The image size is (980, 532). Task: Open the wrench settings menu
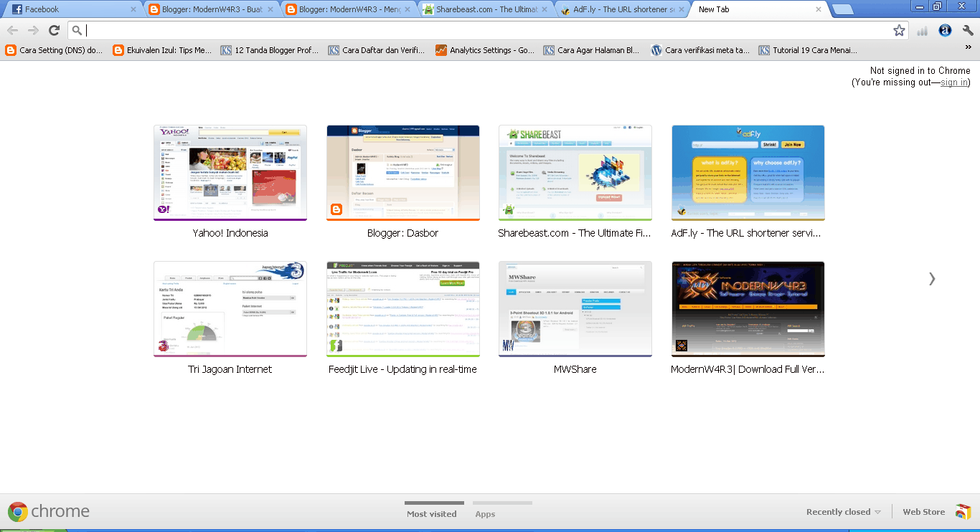(x=968, y=30)
